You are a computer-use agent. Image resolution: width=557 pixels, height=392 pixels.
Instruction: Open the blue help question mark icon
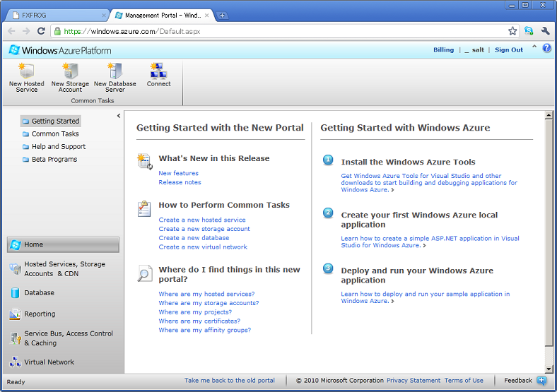(x=546, y=49)
